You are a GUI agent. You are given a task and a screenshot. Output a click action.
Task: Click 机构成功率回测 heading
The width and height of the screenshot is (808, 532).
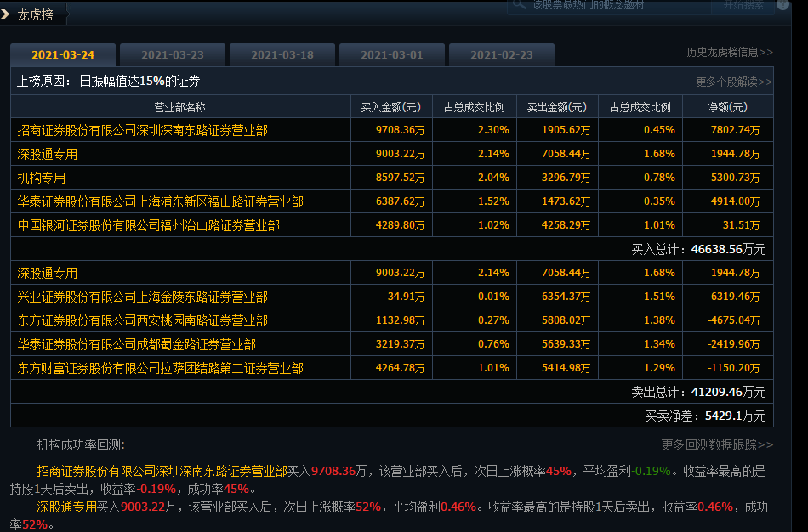81,445
